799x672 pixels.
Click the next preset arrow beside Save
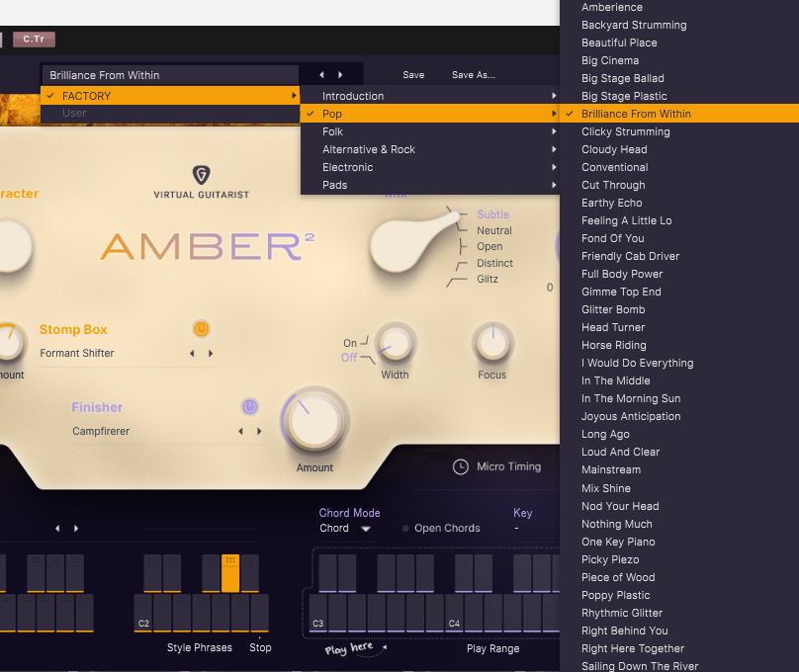pos(340,75)
